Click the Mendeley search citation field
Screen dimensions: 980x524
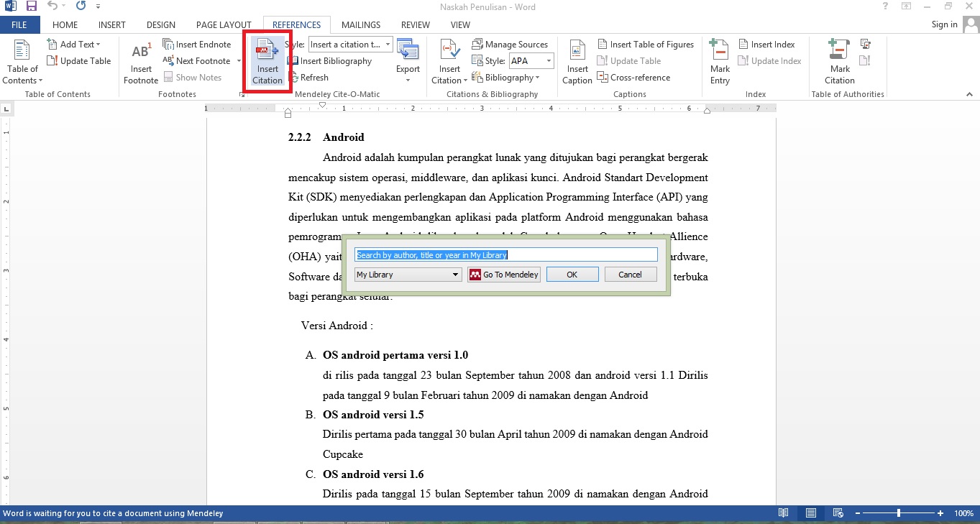506,254
